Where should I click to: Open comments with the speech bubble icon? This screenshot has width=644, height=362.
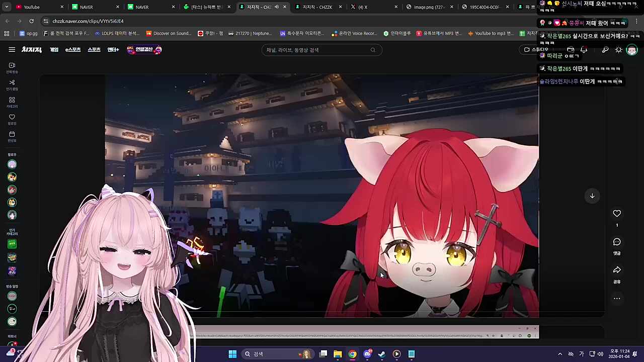click(617, 242)
